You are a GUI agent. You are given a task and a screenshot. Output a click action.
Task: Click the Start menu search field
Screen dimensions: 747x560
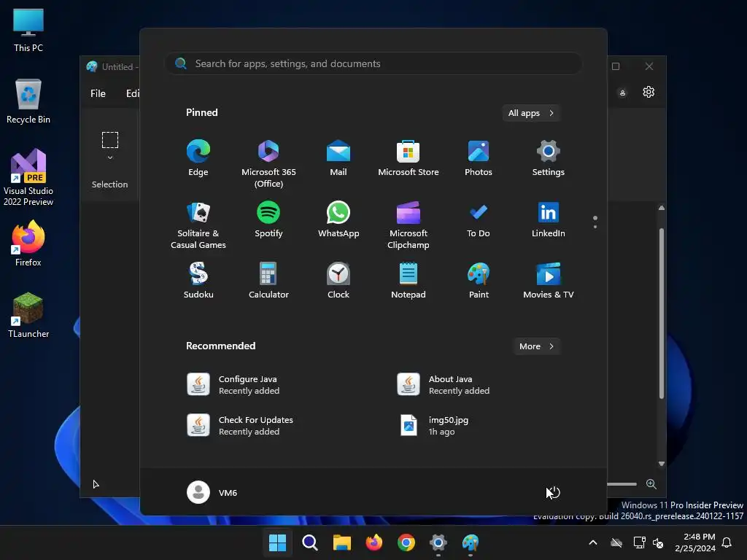(373, 63)
